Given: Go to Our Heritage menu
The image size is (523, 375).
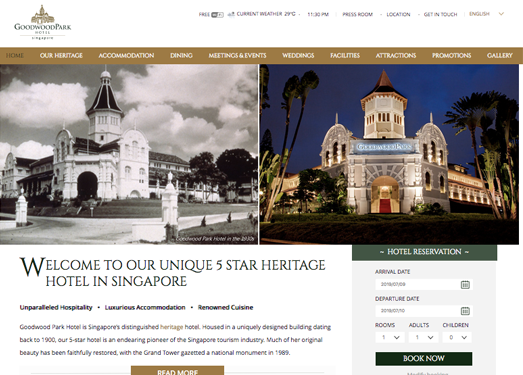Looking at the screenshot, I should [61, 55].
